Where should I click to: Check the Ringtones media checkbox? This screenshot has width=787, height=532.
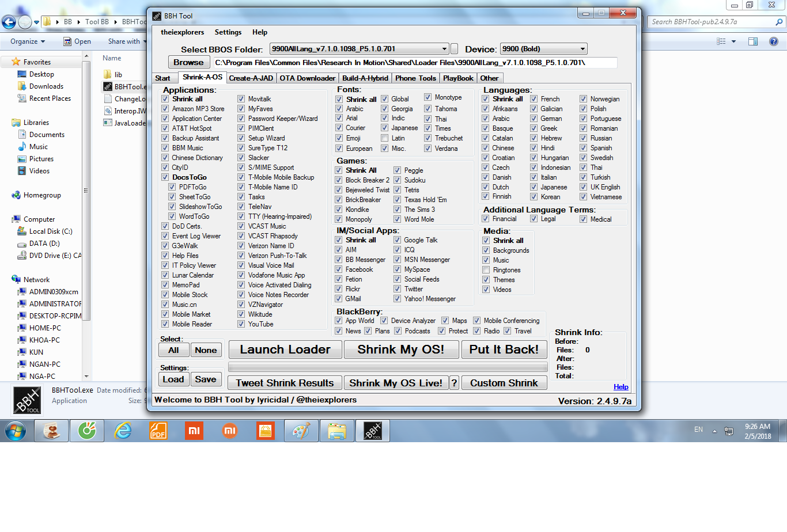click(x=486, y=270)
